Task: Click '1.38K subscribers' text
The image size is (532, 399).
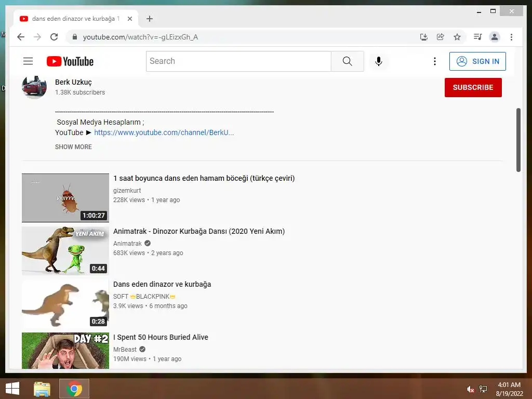Action: click(80, 92)
